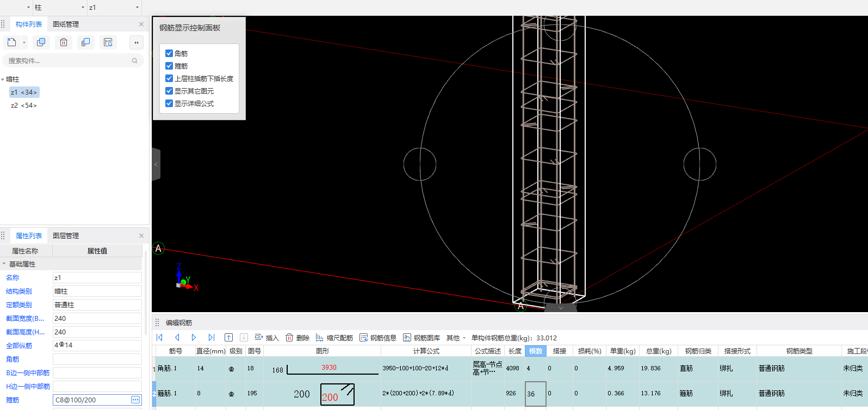This screenshot has width=868, height=410.
Task: Click 箍筋 shape diagram cell
Action: [x=323, y=394]
